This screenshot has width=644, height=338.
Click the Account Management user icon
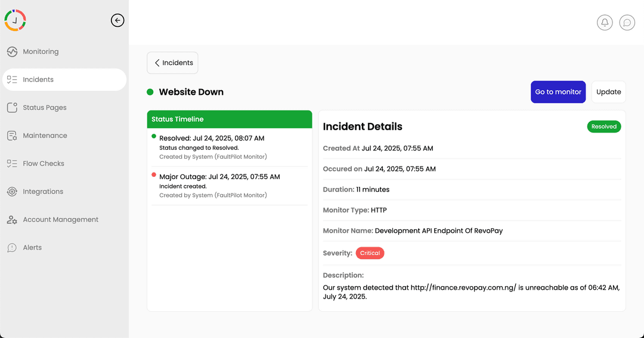(13, 219)
